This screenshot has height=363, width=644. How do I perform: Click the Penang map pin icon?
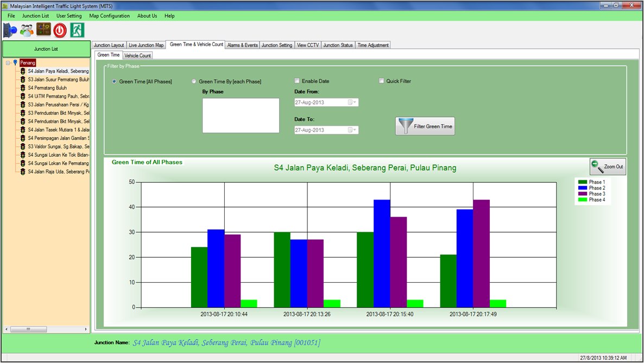15,63
